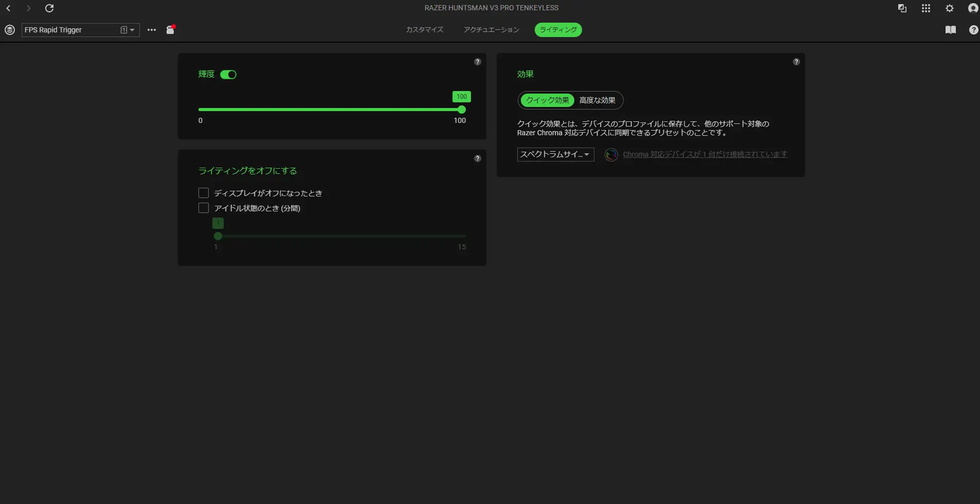
Task: Click the idle-time slider handle at 1
Action: [218, 236]
